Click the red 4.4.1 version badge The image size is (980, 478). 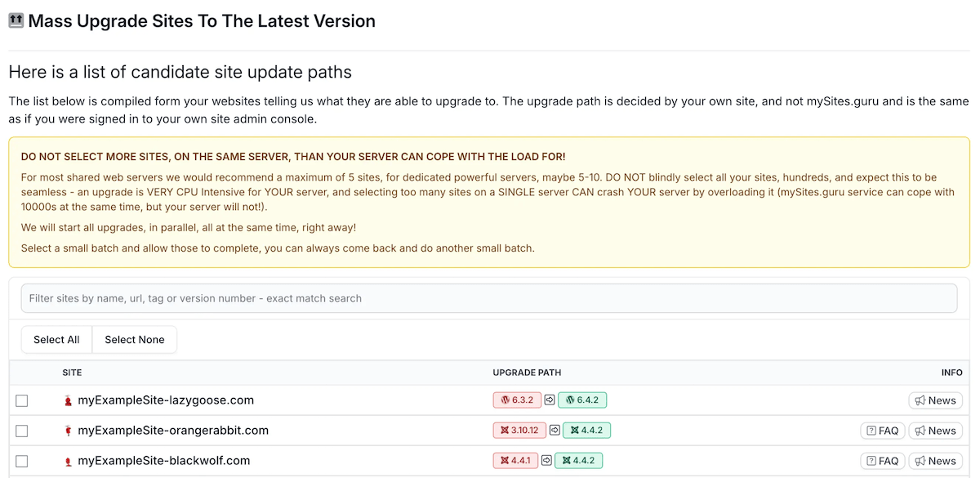(515, 461)
